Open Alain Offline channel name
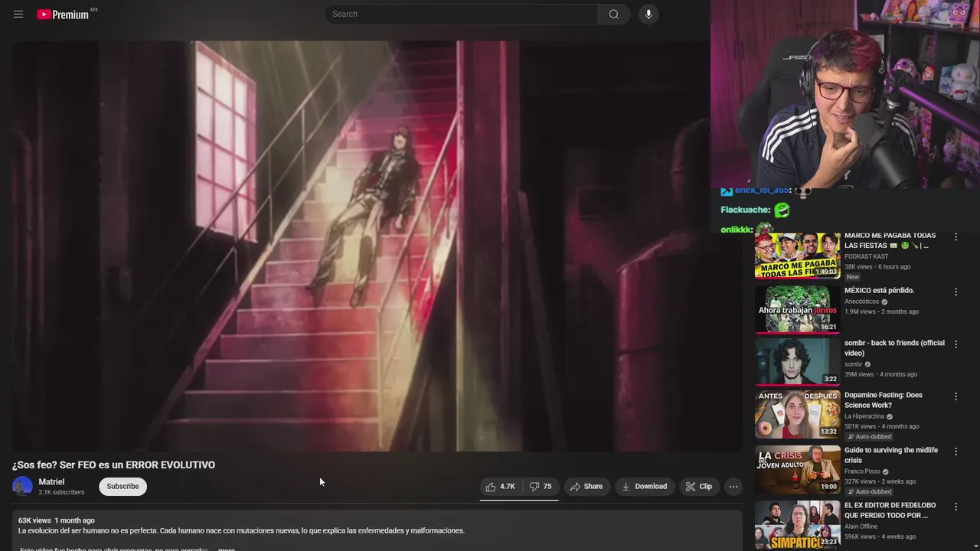Image resolution: width=980 pixels, height=551 pixels. pos(861,527)
